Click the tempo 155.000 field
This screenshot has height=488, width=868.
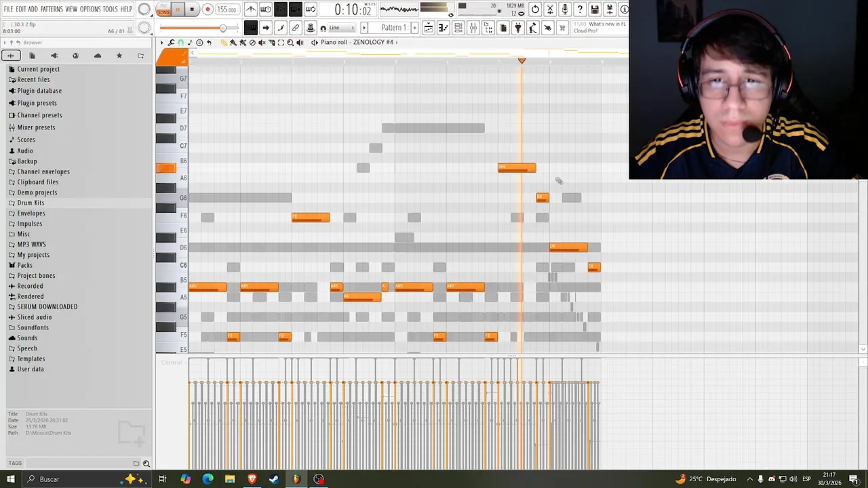click(x=226, y=9)
